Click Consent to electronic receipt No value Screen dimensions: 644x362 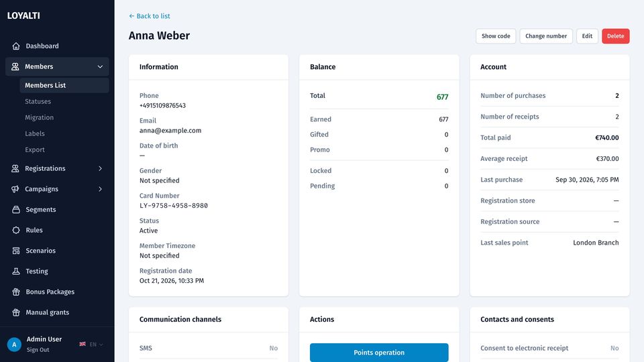pos(614,348)
